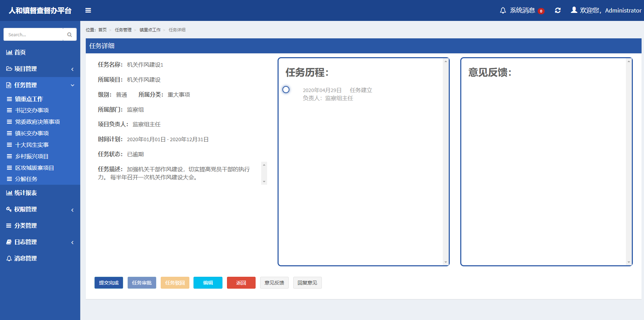
Task: Collapse the 任务管理 sidebar chevron
Action: (73, 85)
